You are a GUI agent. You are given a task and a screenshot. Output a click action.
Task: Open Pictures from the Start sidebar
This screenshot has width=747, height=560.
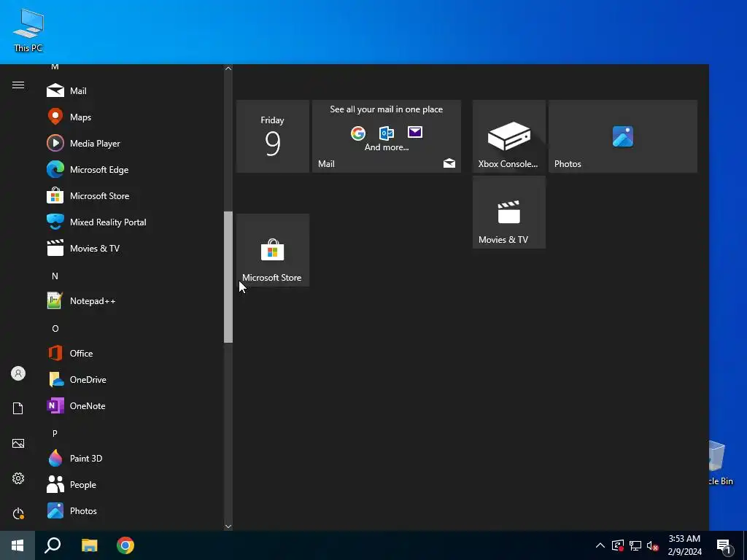[x=18, y=443]
